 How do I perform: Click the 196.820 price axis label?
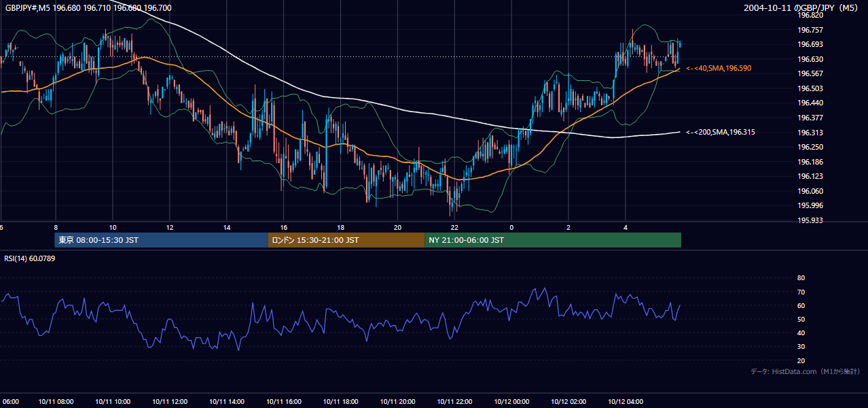coord(810,15)
